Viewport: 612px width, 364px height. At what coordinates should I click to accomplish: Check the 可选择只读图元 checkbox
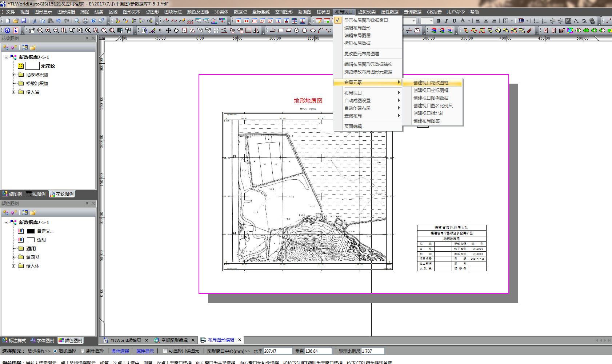(165, 351)
